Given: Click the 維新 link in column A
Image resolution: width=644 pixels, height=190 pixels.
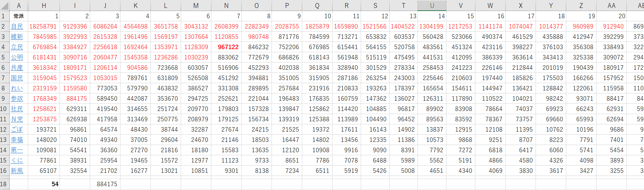Looking at the screenshot, I should click(x=17, y=37).
